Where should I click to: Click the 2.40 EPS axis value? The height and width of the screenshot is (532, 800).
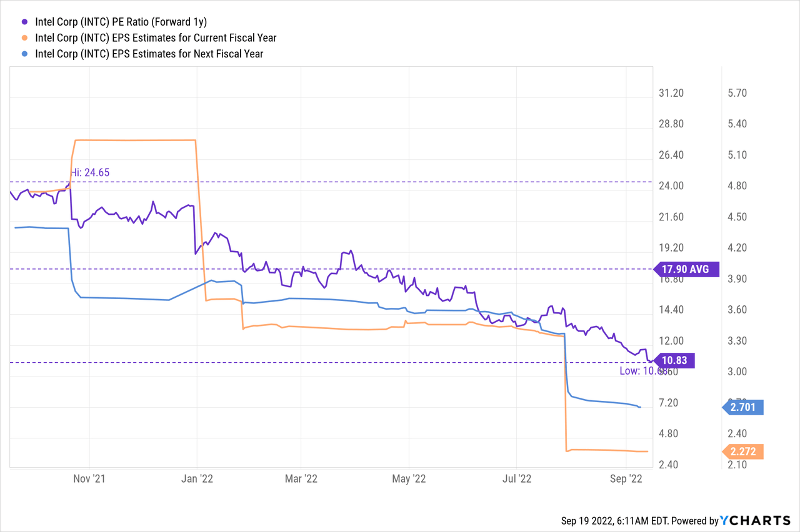tap(738, 434)
